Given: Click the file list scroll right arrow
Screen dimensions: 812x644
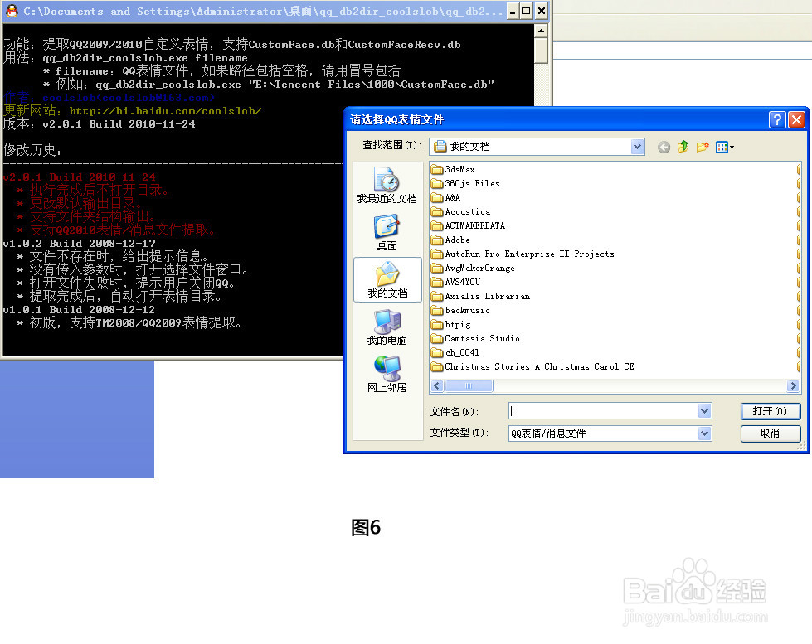Looking at the screenshot, I should click(793, 386).
